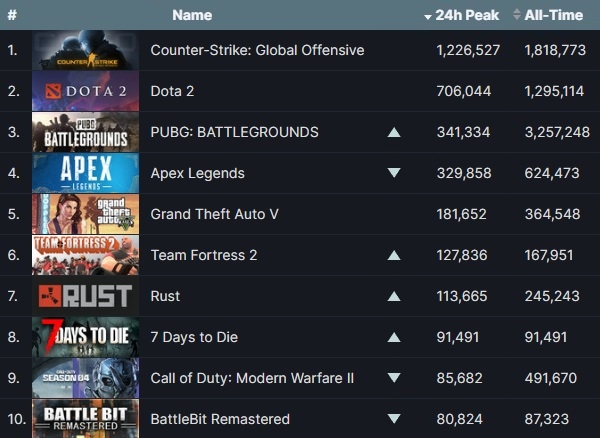
Task: Click the # rank column header
Action: pos(11,15)
